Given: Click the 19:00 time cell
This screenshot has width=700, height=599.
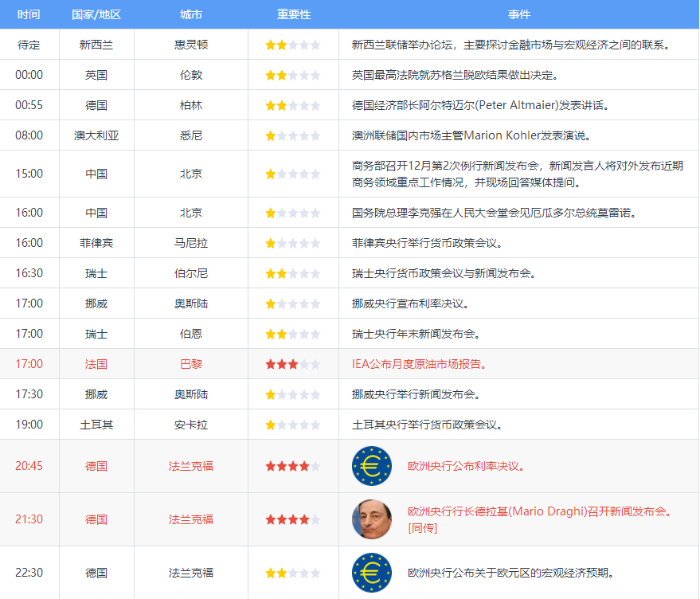Looking at the screenshot, I should point(29,425).
